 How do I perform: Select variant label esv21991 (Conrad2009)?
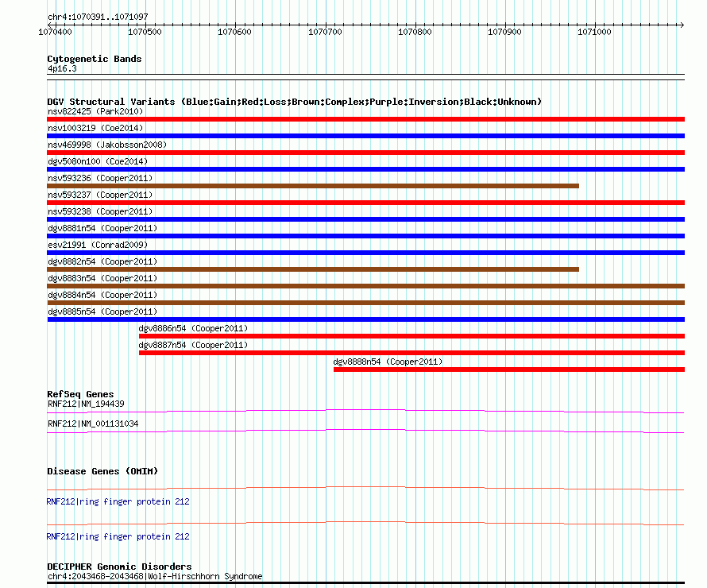click(98, 245)
